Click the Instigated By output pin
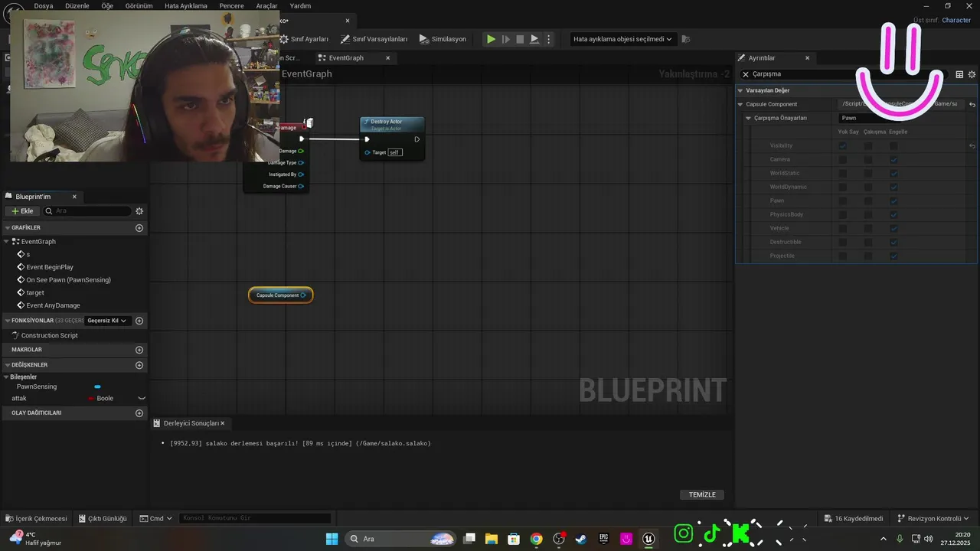The width and height of the screenshot is (980, 551). click(x=301, y=174)
